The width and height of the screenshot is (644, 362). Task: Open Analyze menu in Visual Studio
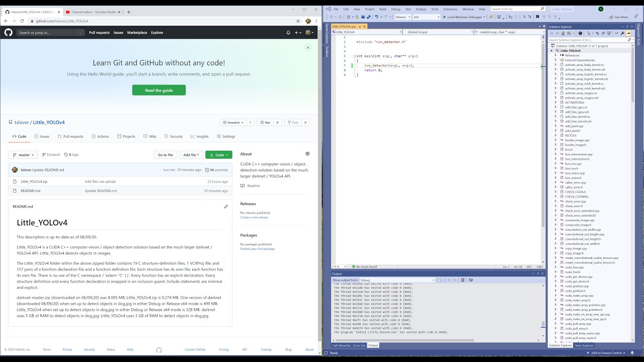pyautogui.click(x=421, y=9)
